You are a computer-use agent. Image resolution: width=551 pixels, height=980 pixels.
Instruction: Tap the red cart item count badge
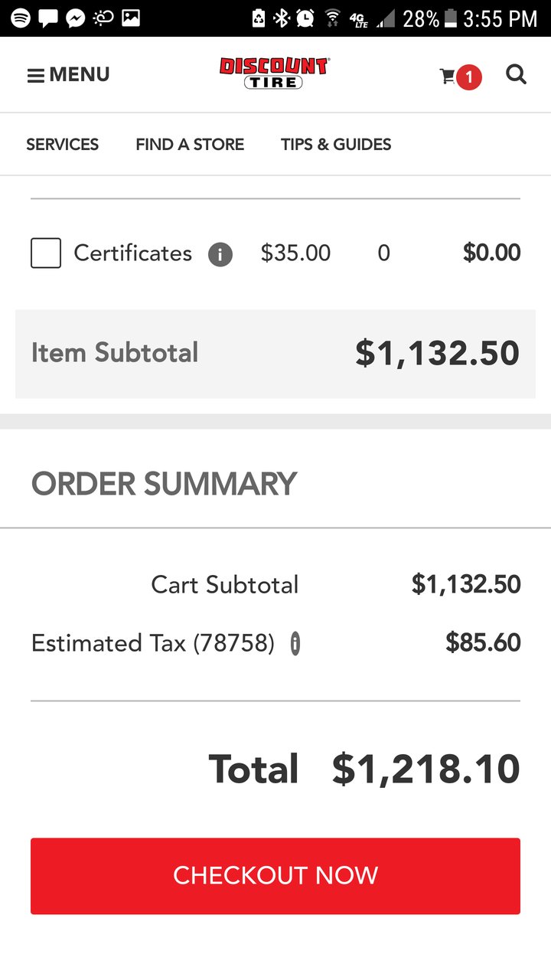(x=469, y=77)
